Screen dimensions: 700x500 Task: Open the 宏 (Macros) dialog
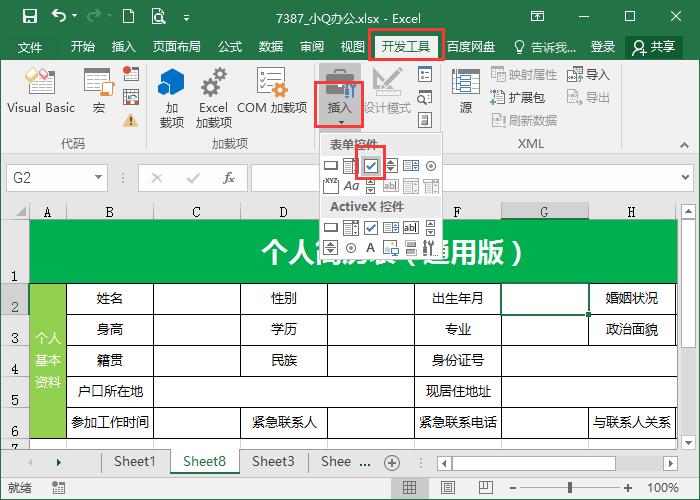click(x=99, y=91)
